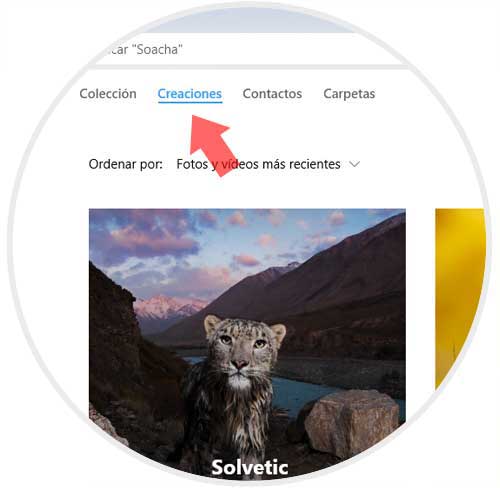Click the red arrow annotation
Screen dimensions: 500x488
click(x=212, y=144)
